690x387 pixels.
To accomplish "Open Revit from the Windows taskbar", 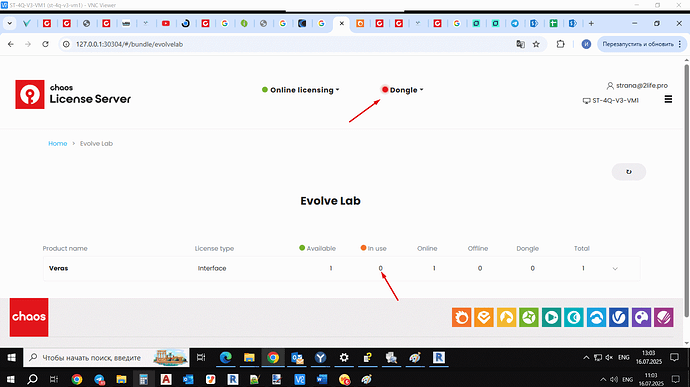I will [438, 358].
